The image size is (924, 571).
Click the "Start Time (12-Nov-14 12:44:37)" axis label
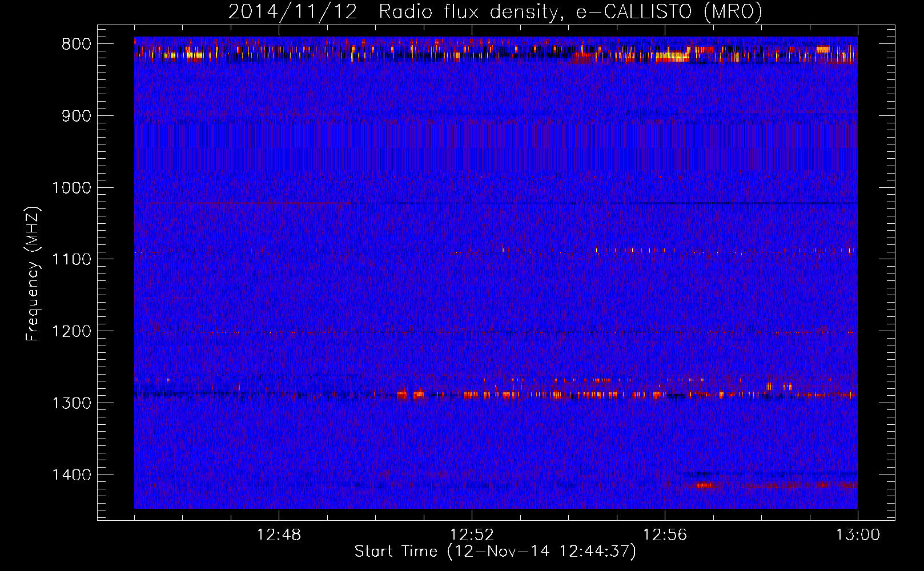495,552
